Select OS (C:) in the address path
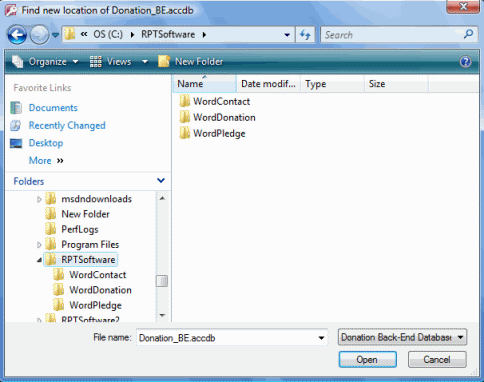 point(108,34)
